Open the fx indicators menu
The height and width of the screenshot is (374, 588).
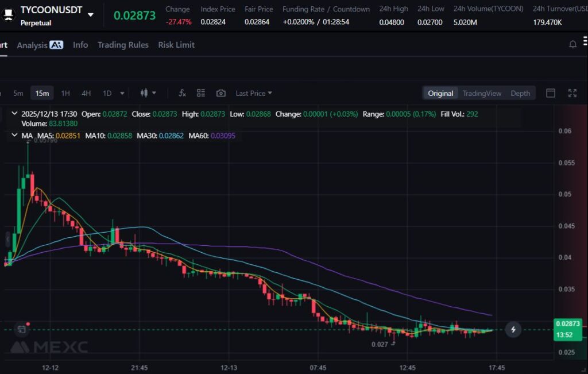pyautogui.click(x=182, y=93)
